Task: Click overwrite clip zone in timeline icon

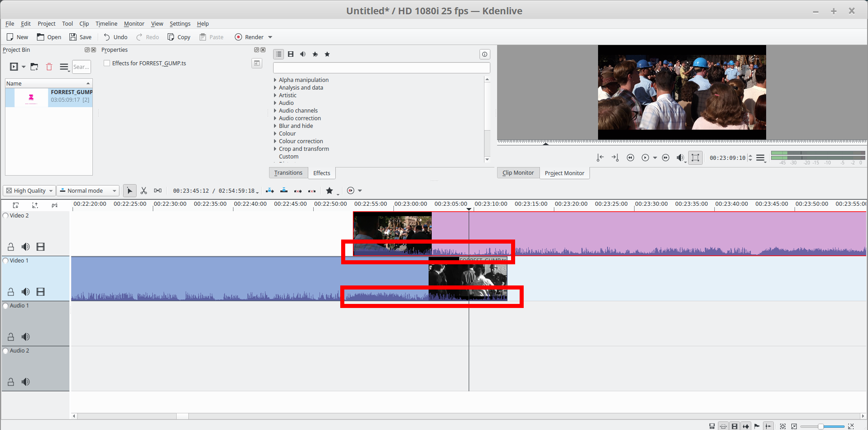Action: tap(284, 191)
